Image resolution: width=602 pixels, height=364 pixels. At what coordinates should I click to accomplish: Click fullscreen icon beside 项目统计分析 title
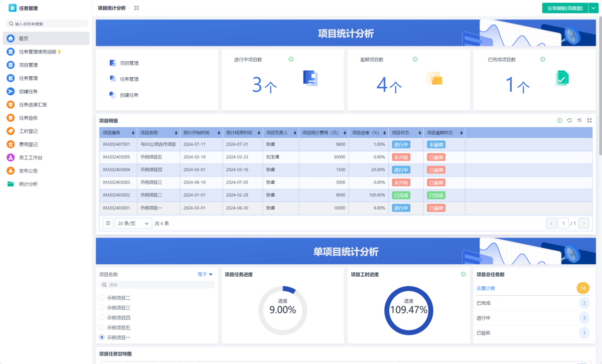[136, 8]
